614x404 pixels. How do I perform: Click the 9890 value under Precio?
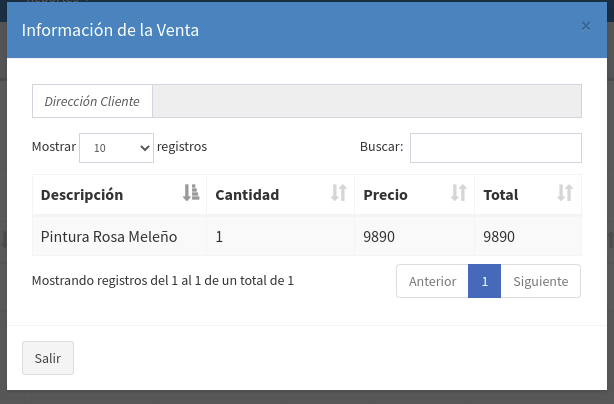click(380, 237)
